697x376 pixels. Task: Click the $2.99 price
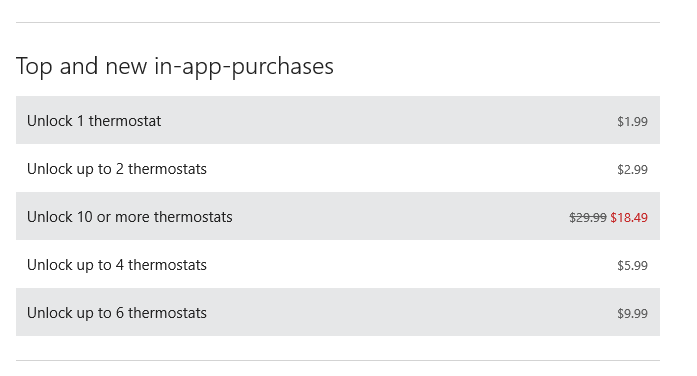pos(632,169)
